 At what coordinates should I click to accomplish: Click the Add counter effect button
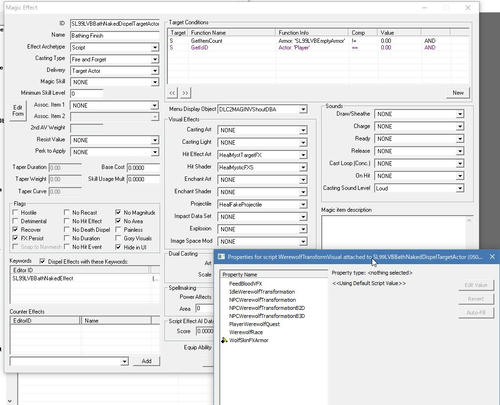pyautogui.click(x=146, y=361)
